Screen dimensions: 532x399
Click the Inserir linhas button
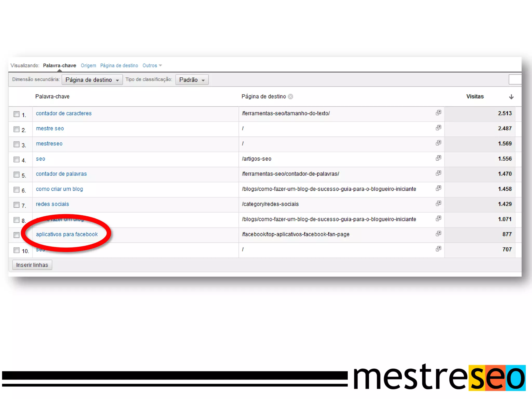[x=32, y=265]
